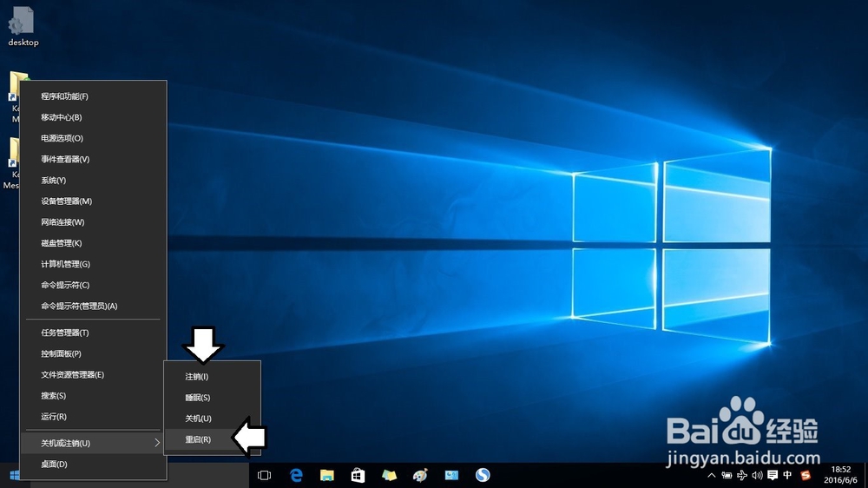
Task: Open 控制面板(P)
Action: 93,354
